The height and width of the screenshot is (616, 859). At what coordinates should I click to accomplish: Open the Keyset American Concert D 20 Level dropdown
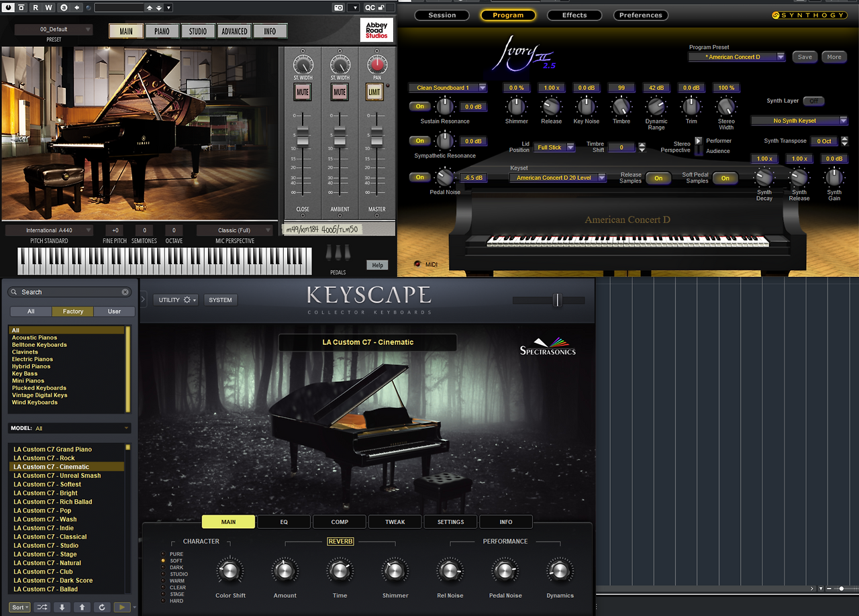click(x=558, y=178)
